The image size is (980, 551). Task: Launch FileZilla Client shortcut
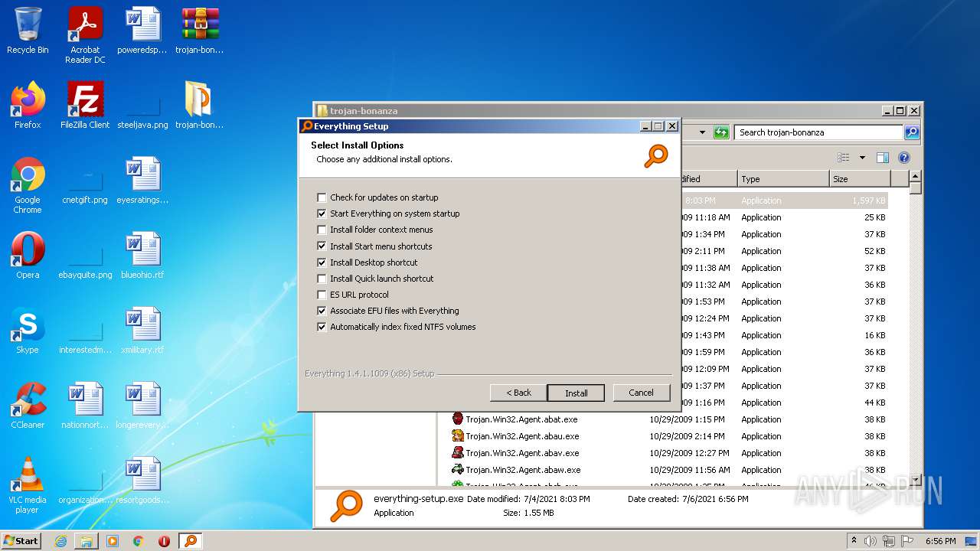tap(85, 106)
